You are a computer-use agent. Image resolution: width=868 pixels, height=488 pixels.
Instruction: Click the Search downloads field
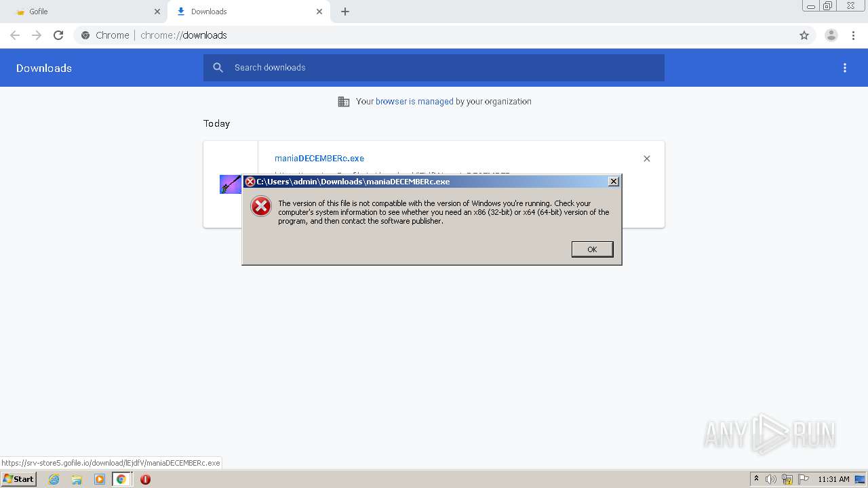tap(434, 68)
